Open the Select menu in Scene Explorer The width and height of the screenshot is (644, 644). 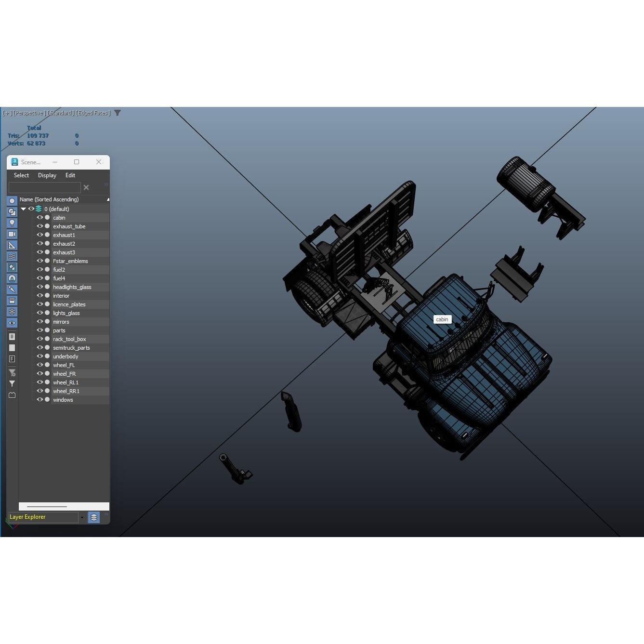[x=21, y=175]
